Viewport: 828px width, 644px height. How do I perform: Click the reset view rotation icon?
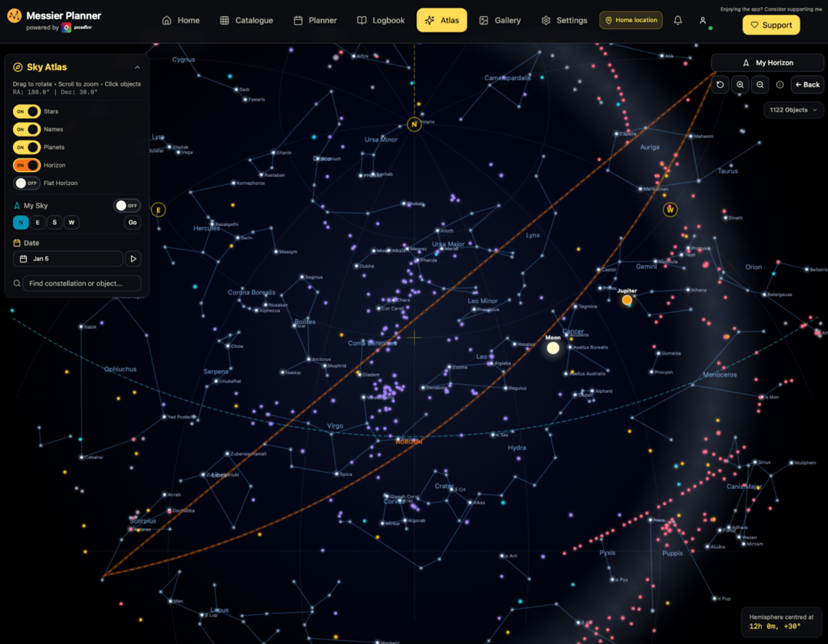[720, 85]
